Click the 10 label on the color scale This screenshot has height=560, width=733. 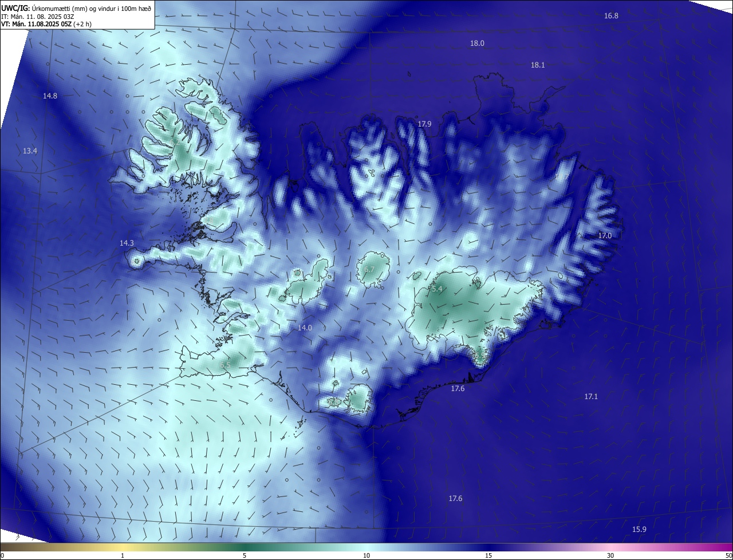click(366, 555)
